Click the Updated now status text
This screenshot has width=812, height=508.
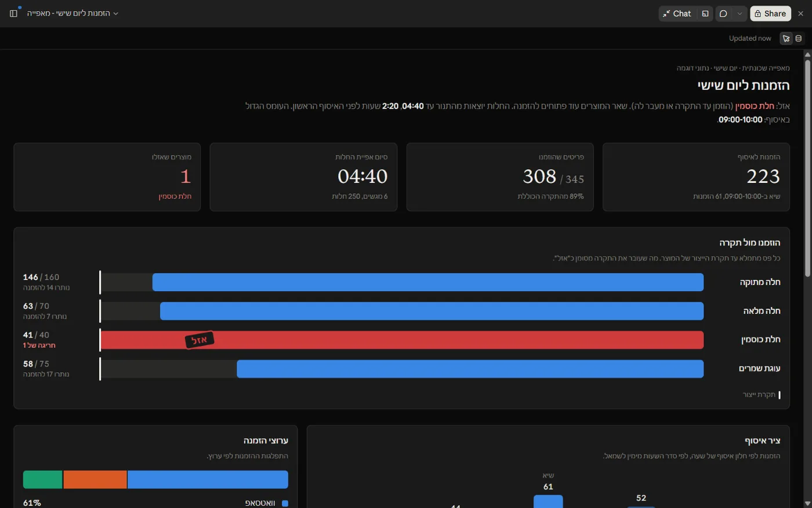click(750, 38)
